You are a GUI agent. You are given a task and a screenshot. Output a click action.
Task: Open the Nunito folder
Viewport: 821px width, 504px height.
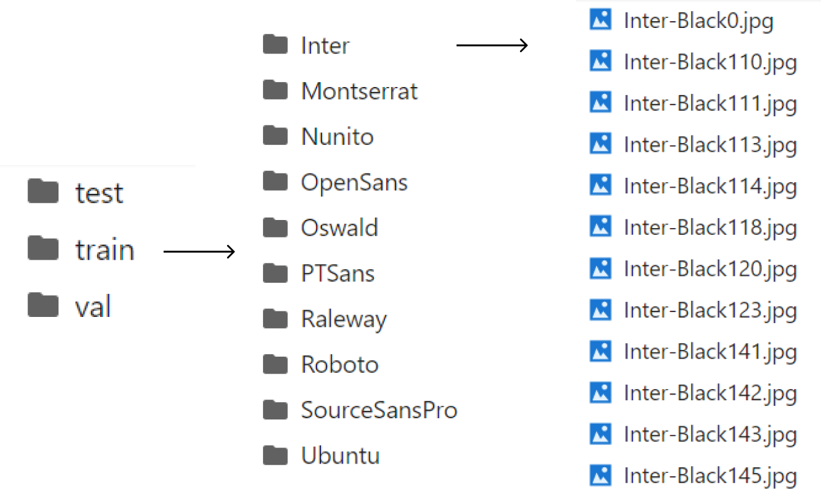[x=337, y=137]
